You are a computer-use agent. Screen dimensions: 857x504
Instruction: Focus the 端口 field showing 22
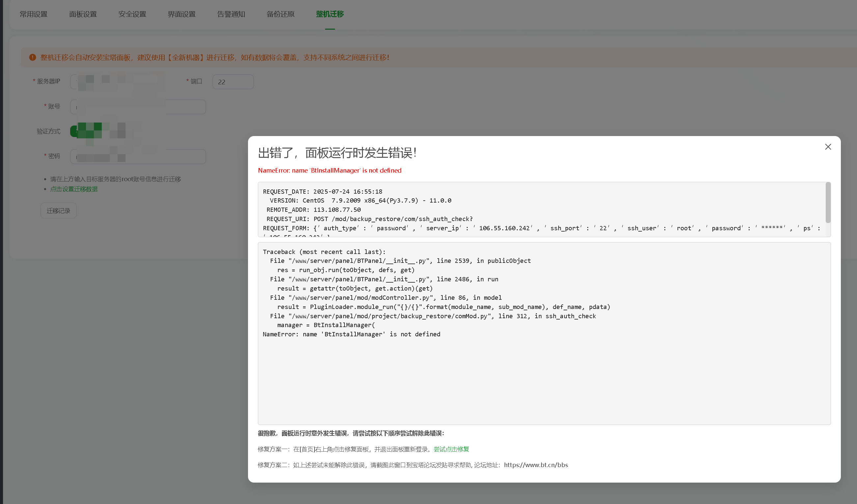tap(233, 82)
